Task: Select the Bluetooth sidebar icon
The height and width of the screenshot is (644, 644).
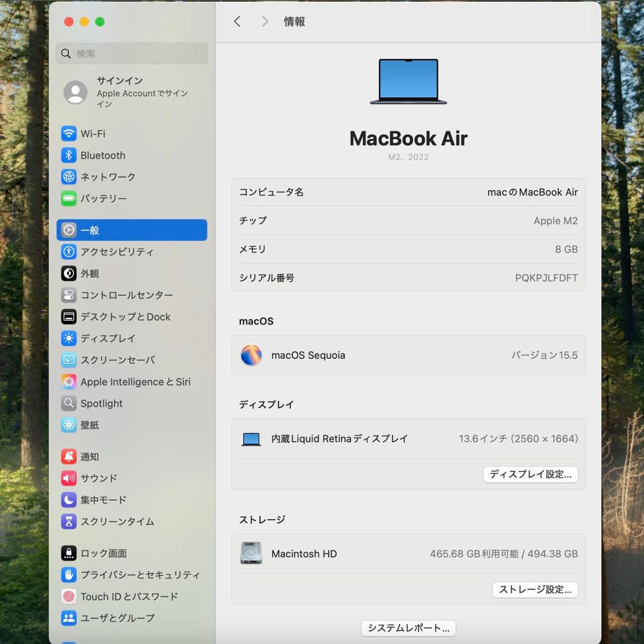Action: coord(101,155)
